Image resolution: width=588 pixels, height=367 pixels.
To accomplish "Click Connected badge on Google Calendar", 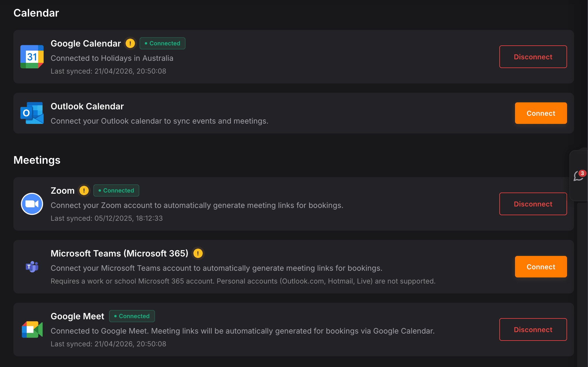I will [162, 43].
